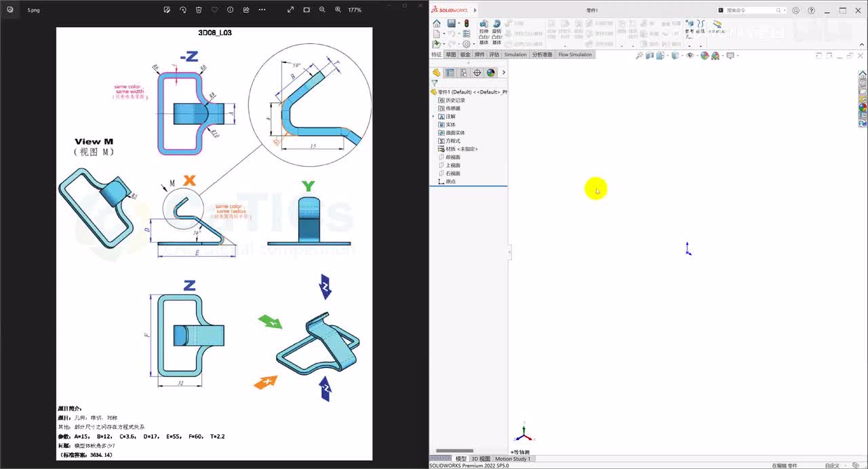Open photo viewer more options menu
Viewport: 868px width, 469px height.
[262, 9]
